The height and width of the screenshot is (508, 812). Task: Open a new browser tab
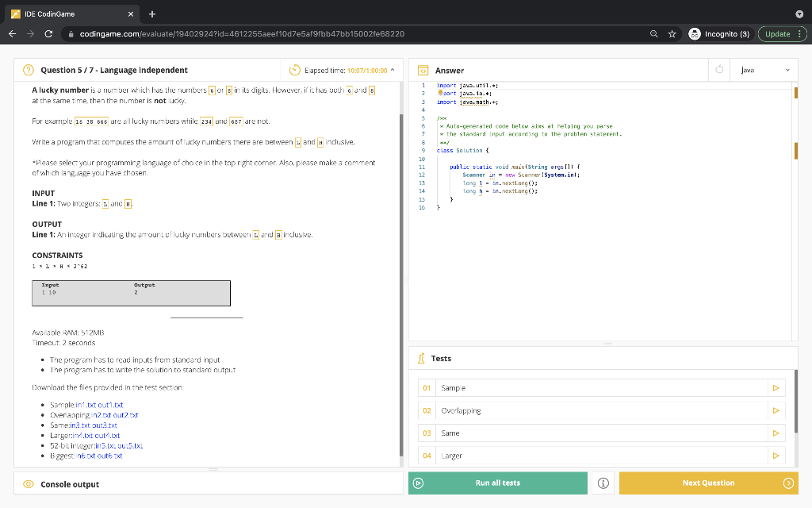point(152,13)
